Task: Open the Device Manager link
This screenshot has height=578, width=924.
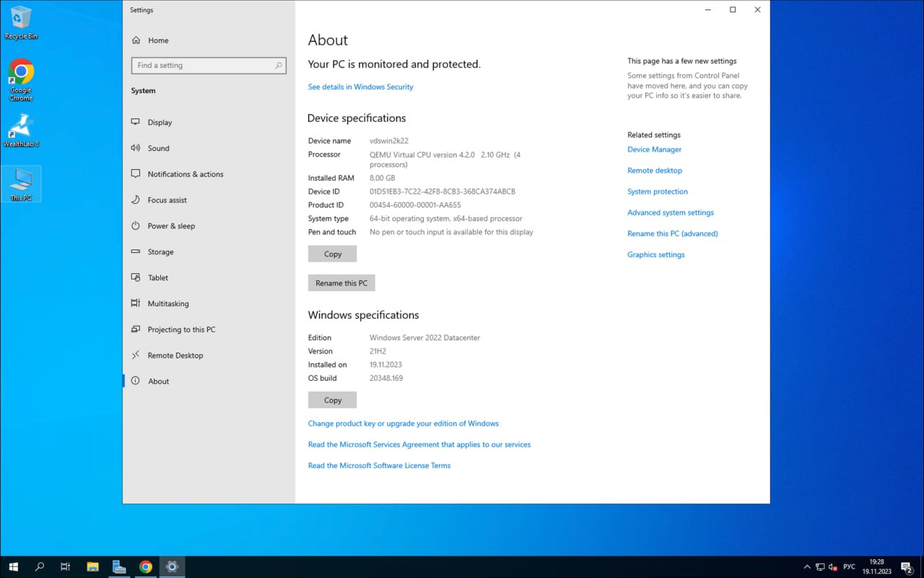Action: click(x=654, y=150)
